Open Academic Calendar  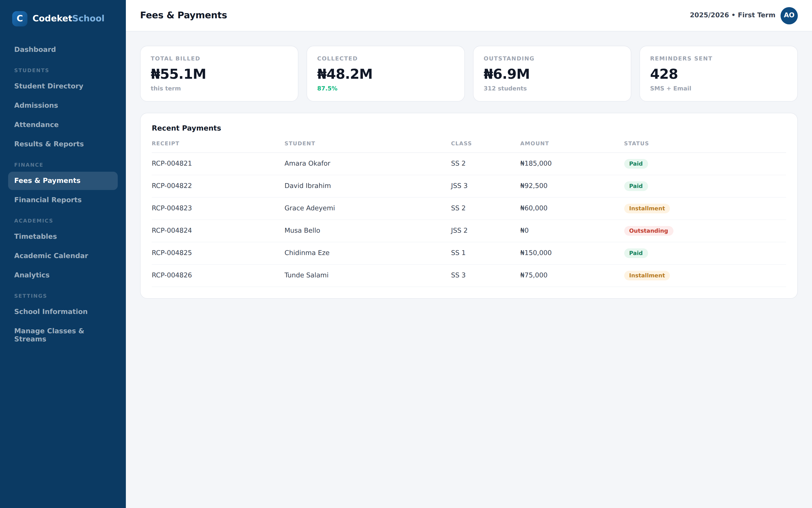coord(63,256)
